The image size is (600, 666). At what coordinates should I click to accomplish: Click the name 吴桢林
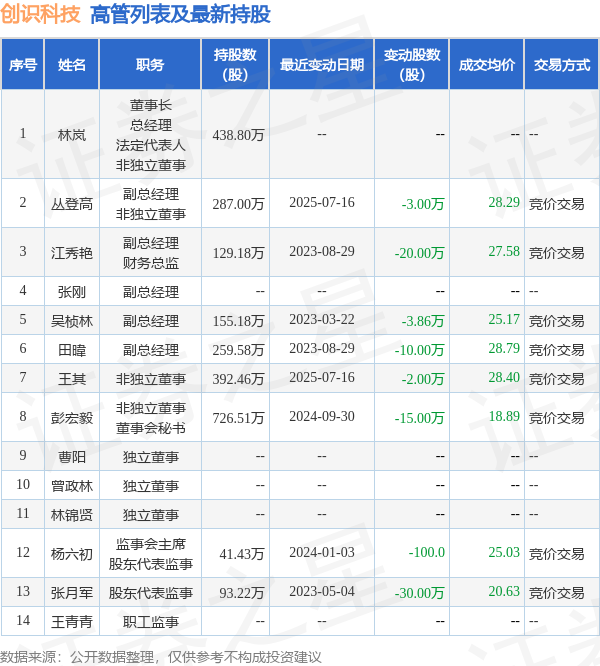(x=72, y=321)
